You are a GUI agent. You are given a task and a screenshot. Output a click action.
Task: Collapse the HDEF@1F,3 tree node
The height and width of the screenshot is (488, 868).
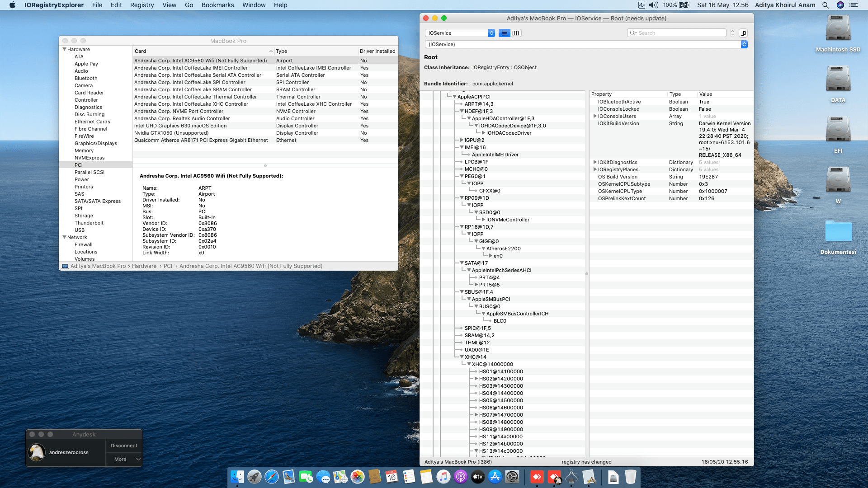(x=462, y=111)
